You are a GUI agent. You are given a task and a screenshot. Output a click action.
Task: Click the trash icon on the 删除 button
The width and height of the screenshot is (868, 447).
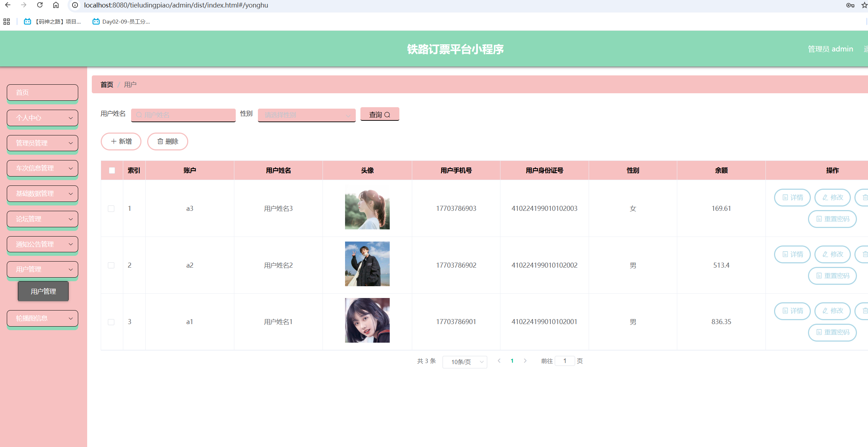click(160, 141)
